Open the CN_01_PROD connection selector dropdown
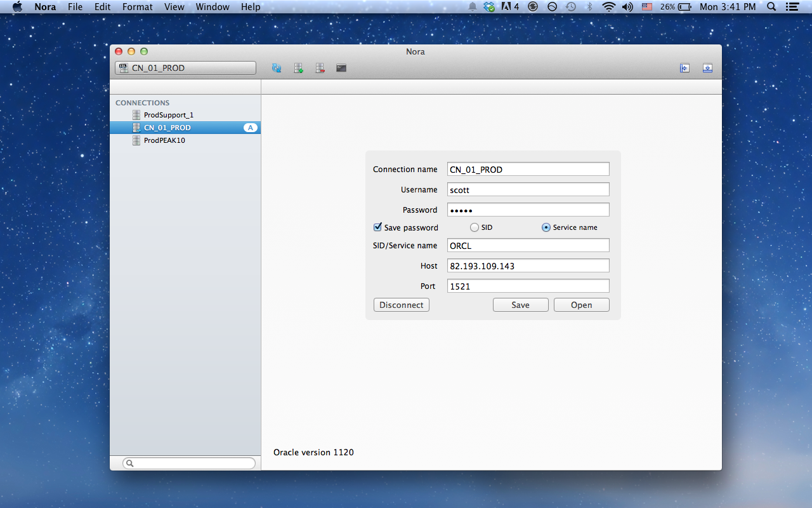The image size is (812, 508). click(185, 68)
